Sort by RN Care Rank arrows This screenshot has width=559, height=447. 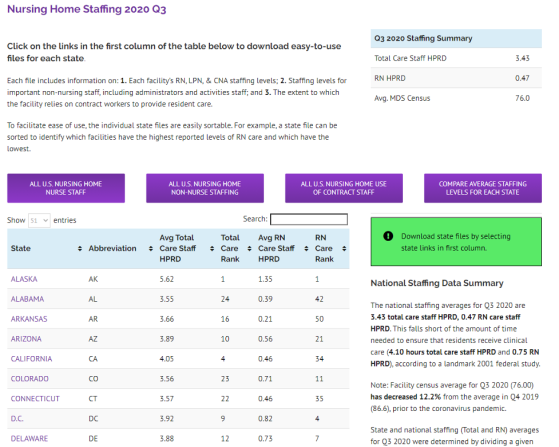(344, 248)
